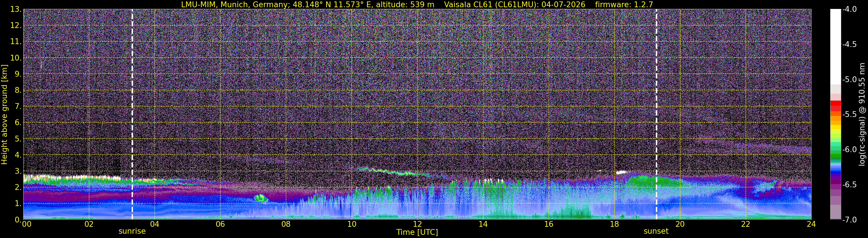Click the '24' time tick label

[811, 224]
